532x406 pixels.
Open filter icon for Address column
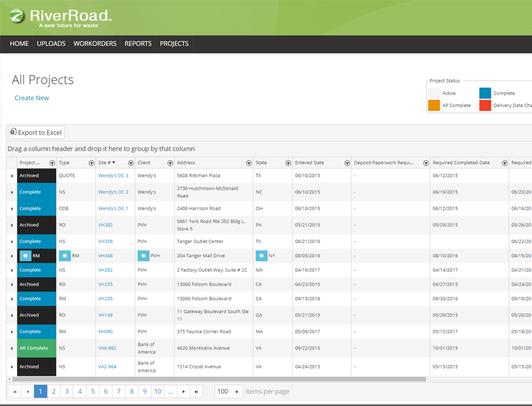[249, 163]
